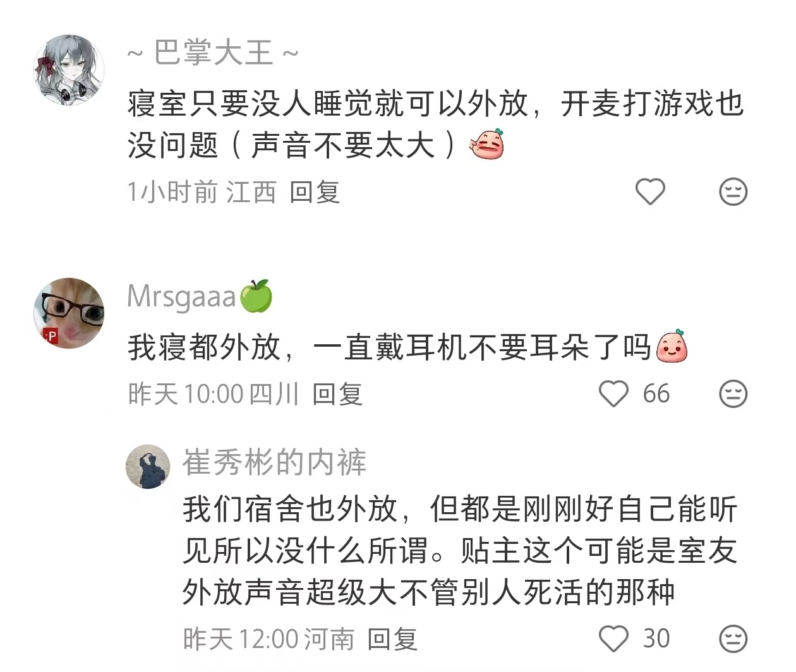Tap the dislike face on Mrsgaaa's comment
796x672 pixels.
[x=733, y=394]
